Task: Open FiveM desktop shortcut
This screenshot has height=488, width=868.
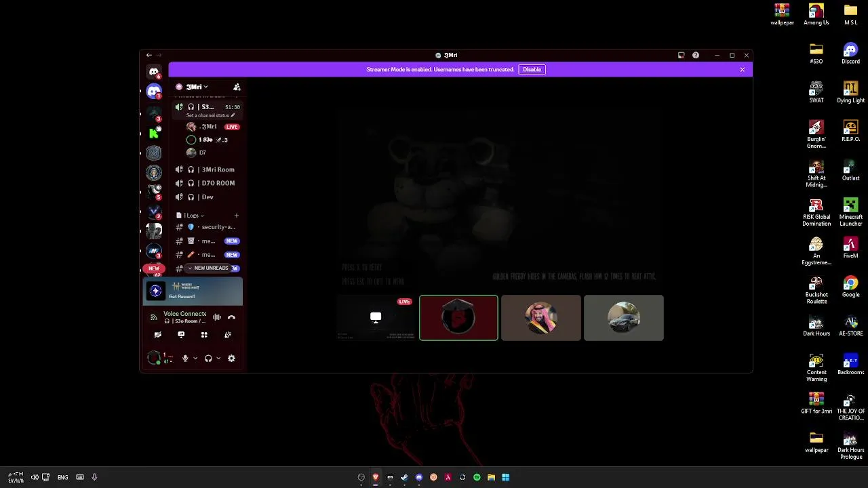Action: (850, 247)
